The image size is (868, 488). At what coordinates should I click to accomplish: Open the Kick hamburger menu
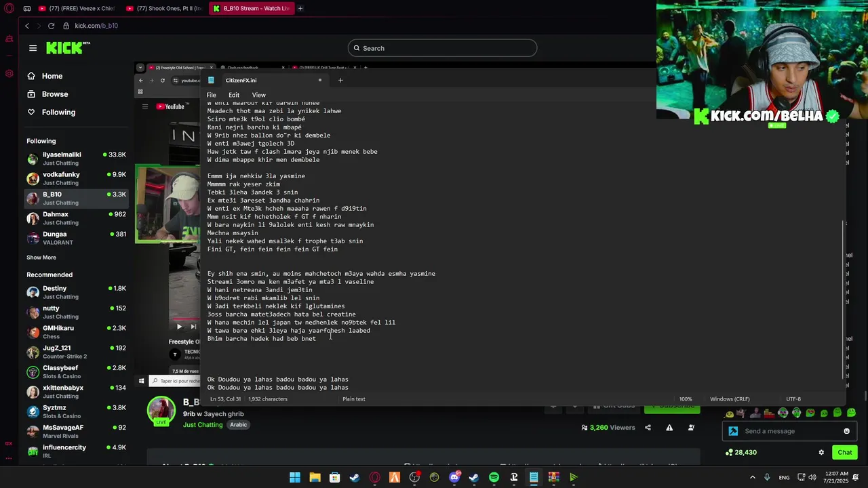[x=33, y=48]
